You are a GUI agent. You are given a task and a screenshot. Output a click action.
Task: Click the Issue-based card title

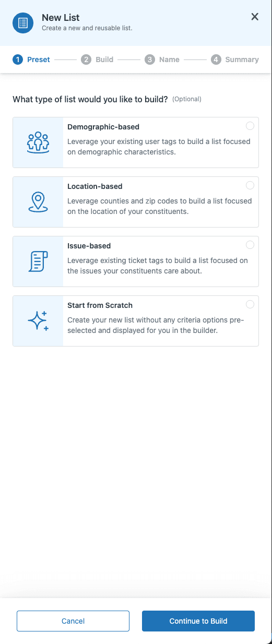[x=89, y=246]
